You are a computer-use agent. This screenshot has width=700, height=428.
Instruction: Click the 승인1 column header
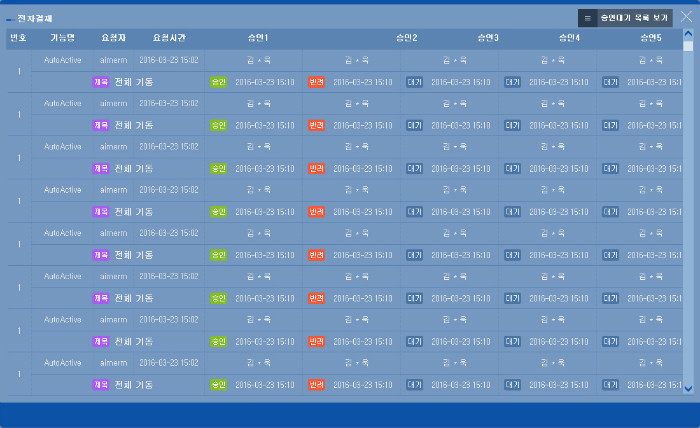tap(258, 38)
